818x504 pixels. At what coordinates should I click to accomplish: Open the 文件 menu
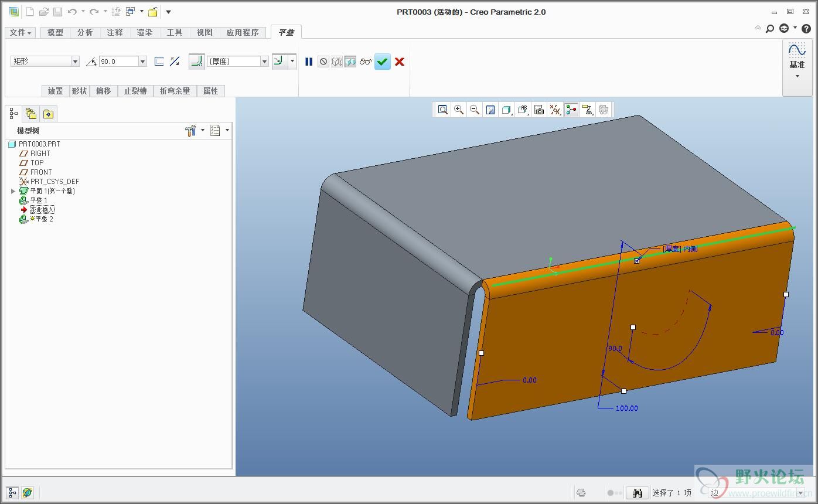(x=21, y=32)
